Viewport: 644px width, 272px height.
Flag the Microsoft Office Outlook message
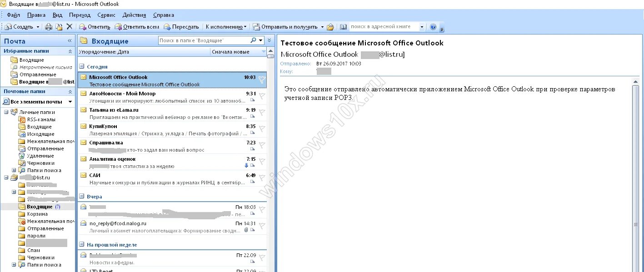(262, 80)
